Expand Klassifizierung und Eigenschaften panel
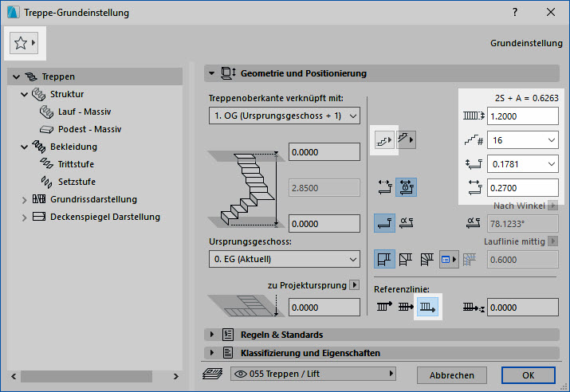Viewport: 570px width, 392px height. (212, 352)
